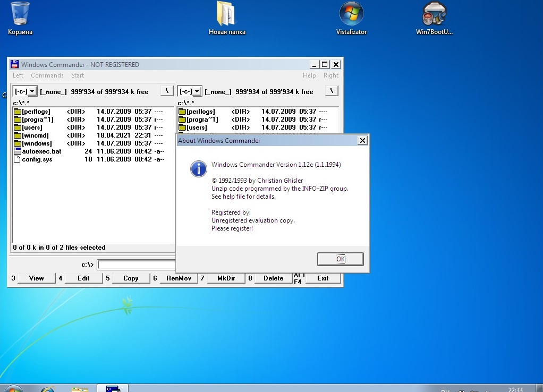Click the left status line '0 of 0 k in 0 of 2 files selected'
Viewport: 543px width, 392px height.
click(x=59, y=248)
